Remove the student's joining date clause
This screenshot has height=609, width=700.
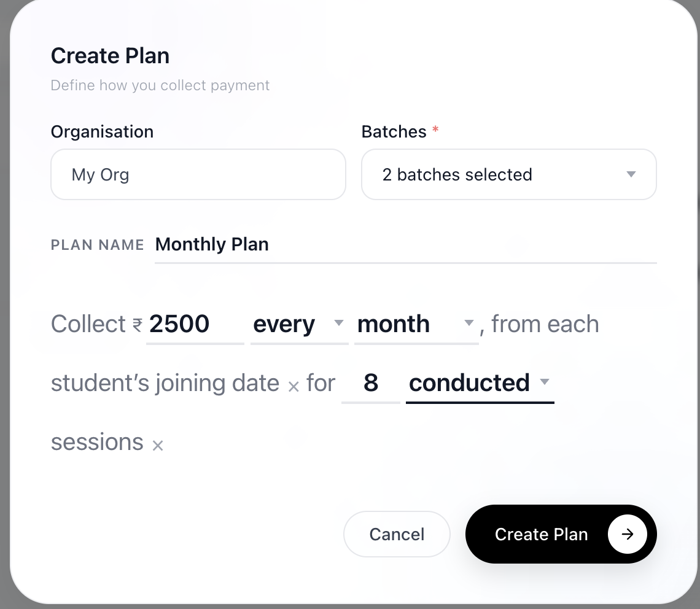294,386
